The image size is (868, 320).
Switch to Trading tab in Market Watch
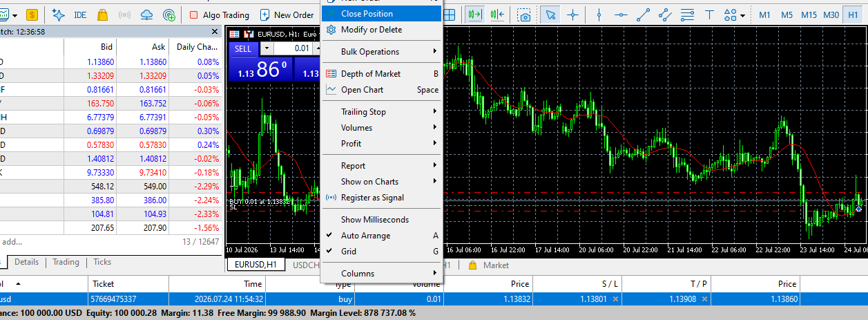coord(66,262)
